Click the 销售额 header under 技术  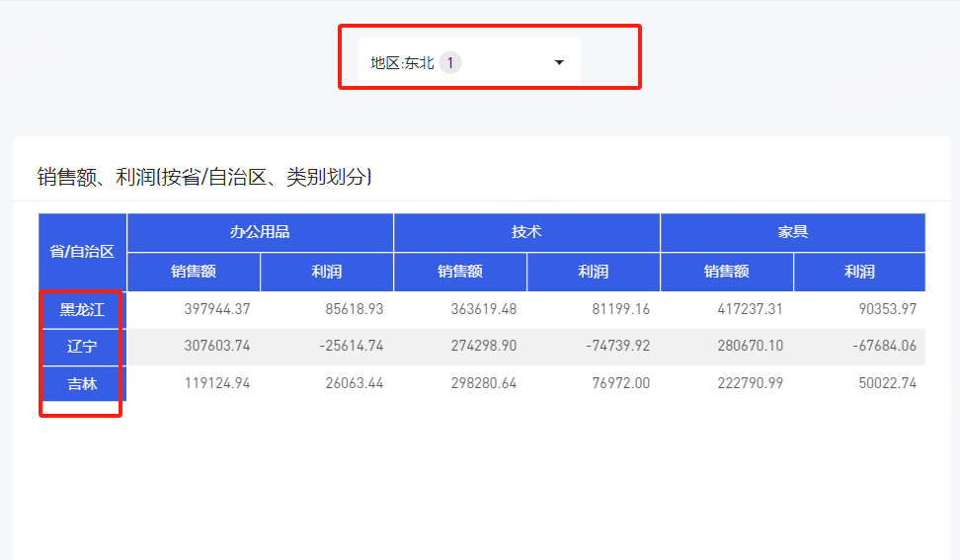pos(460,272)
